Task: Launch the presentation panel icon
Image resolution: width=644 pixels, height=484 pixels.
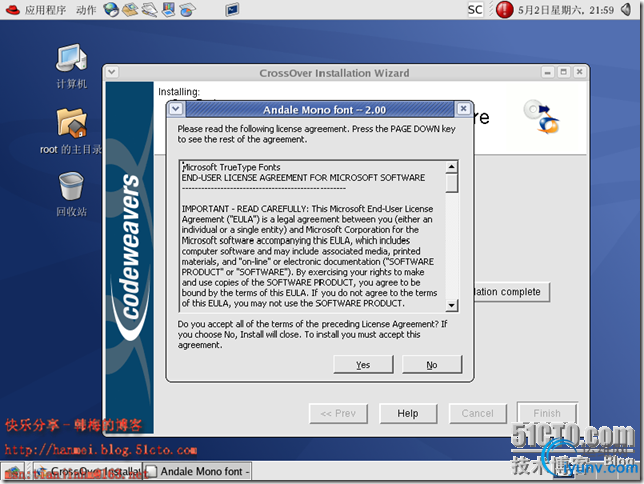Action: (168, 10)
